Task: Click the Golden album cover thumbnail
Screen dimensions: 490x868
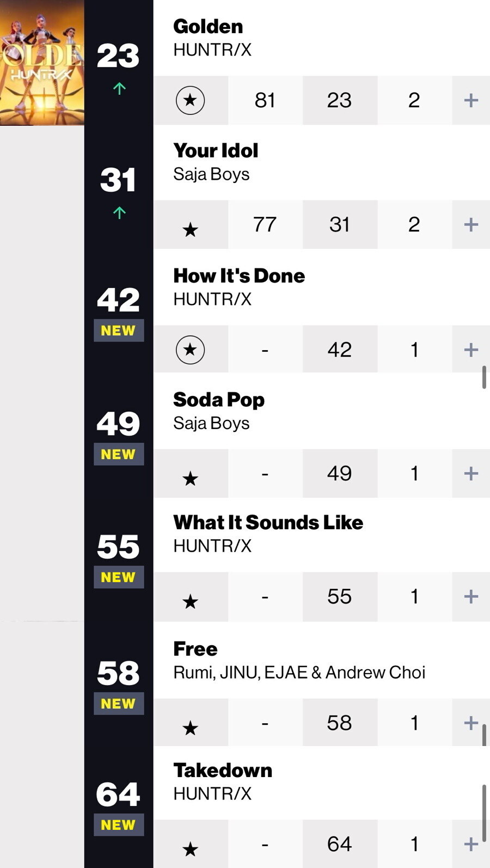Action: [x=42, y=63]
